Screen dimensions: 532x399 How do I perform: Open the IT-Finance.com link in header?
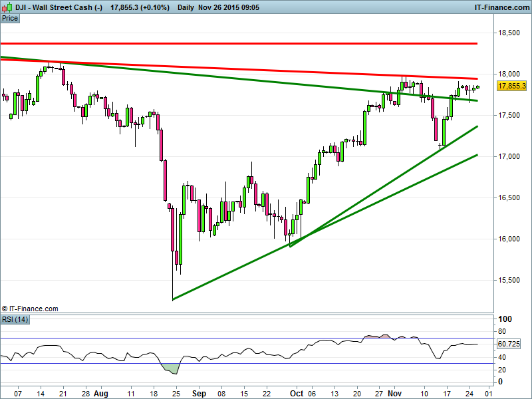click(501, 8)
